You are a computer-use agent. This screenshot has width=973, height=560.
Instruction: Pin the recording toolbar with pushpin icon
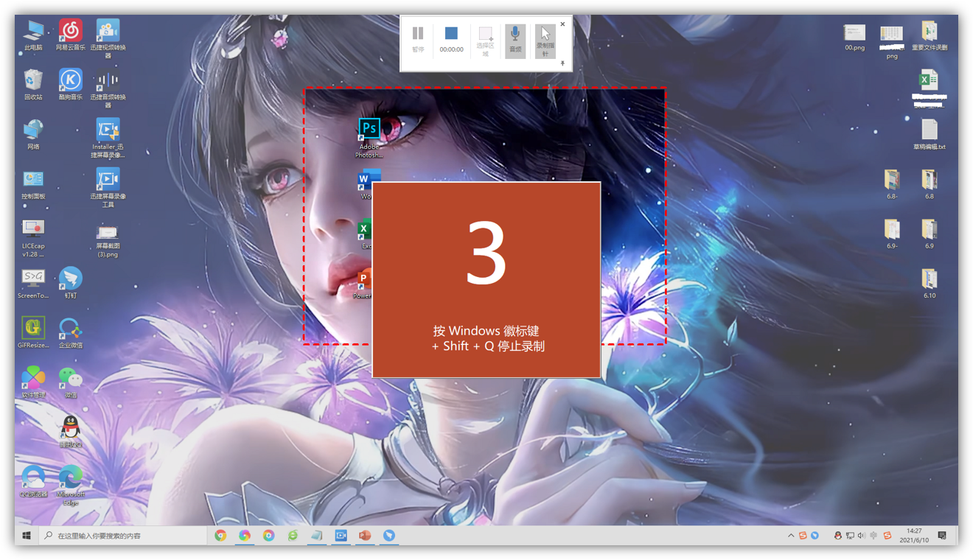pos(562,64)
